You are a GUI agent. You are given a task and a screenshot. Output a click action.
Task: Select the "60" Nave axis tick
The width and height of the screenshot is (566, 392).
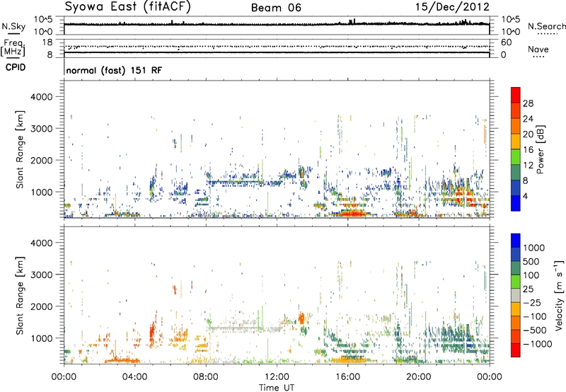[x=506, y=42]
